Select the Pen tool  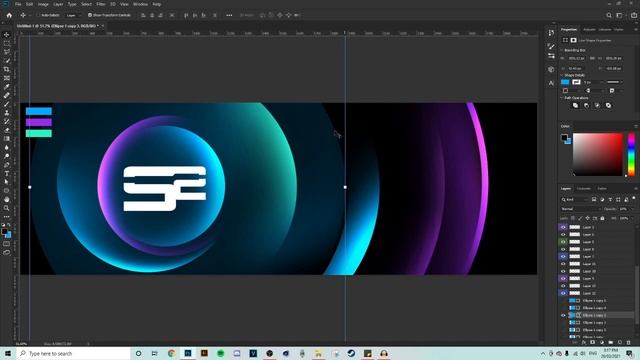(x=7, y=165)
